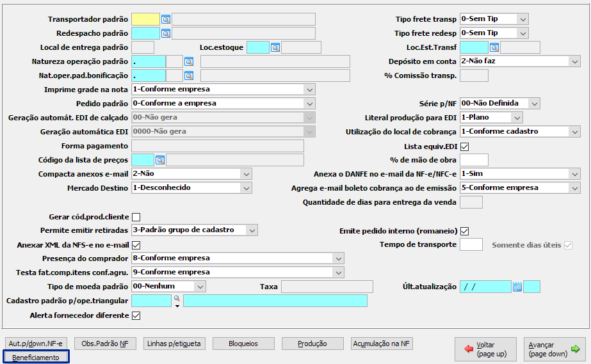Open lookup for Código da lista de preços

point(160,161)
